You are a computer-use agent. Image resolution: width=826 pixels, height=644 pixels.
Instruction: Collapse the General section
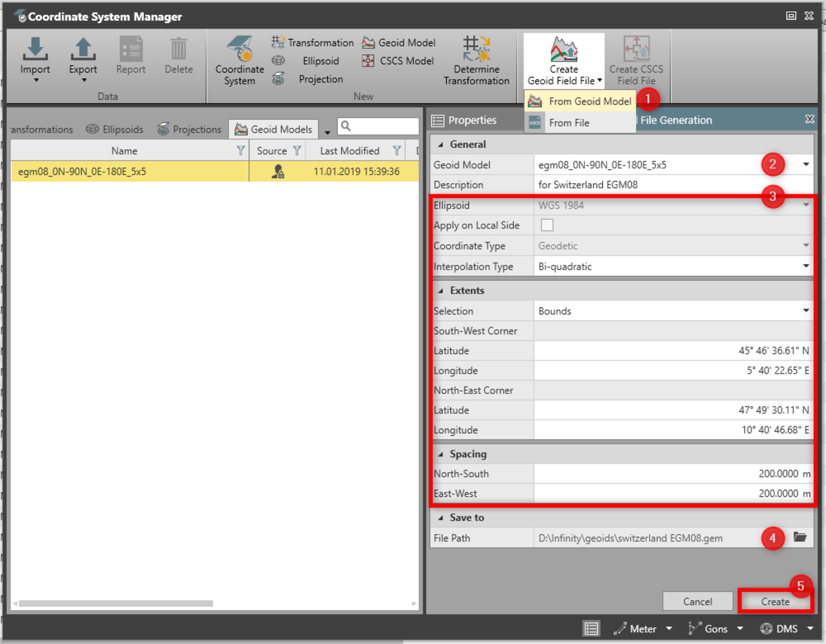[440, 144]
